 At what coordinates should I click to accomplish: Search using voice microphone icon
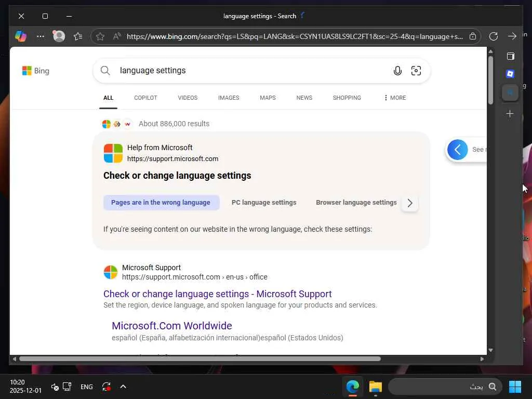(x=397, y=71)
